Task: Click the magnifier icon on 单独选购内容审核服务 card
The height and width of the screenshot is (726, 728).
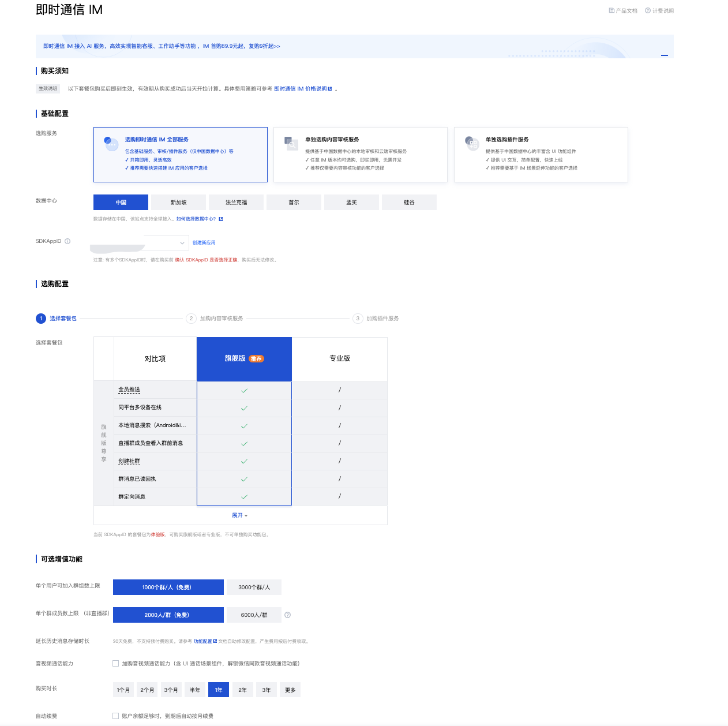Action: click(291, 143)
